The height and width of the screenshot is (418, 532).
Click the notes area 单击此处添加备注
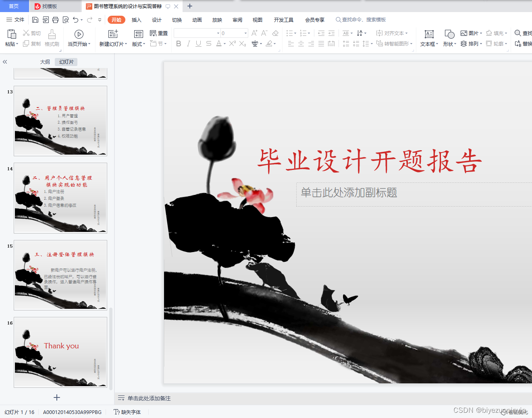(x=149, y=398)
